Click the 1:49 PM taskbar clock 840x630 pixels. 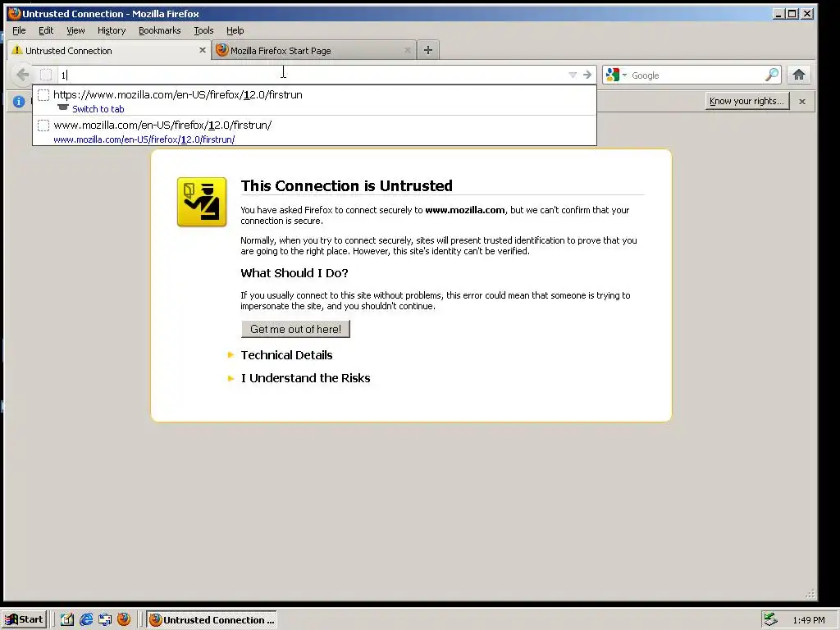tap(808, 620)
